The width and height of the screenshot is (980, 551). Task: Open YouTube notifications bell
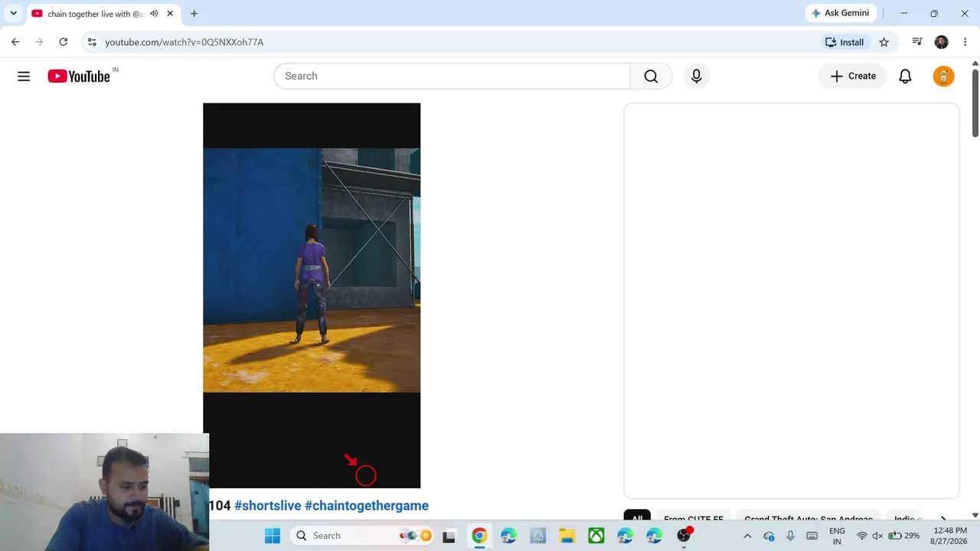tap(905, 76)
